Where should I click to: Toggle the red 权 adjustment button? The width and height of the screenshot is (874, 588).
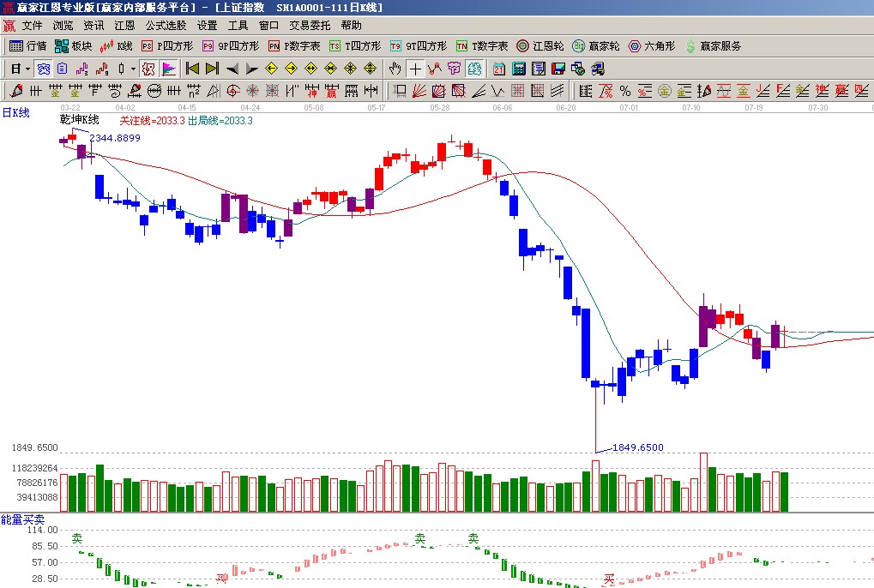click(x=148, y=69)
